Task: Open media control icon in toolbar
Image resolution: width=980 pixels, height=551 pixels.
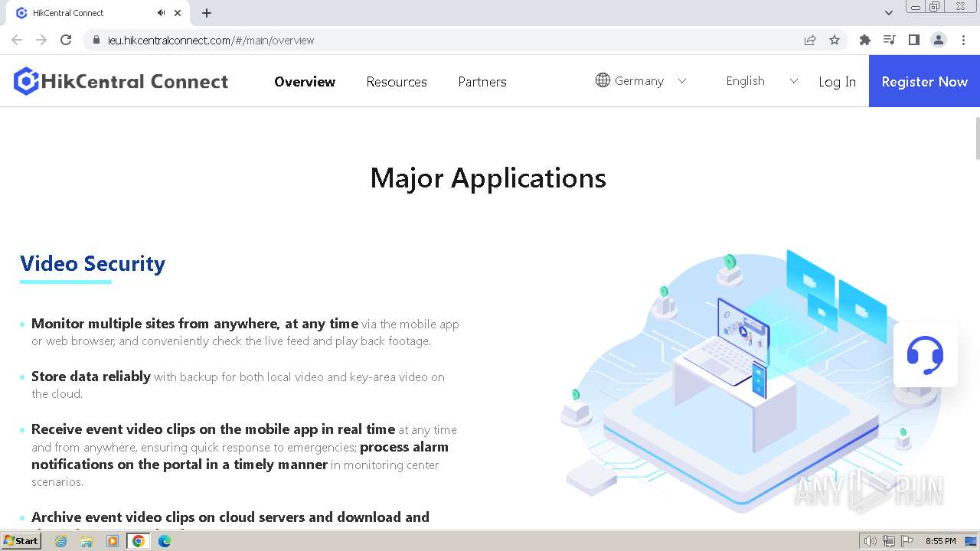Action: 889,40
